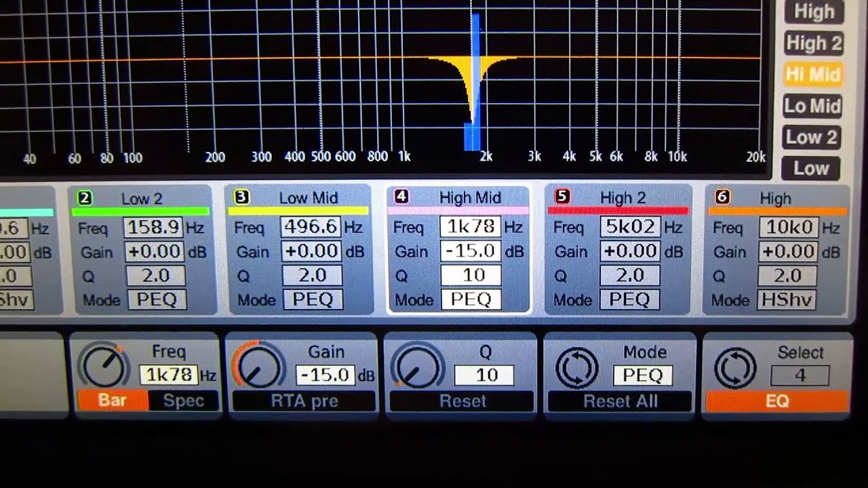The width and height of the screenshot is (868, 488).
Task: Click bottom Q readout 10
Action: coord(484,375)
